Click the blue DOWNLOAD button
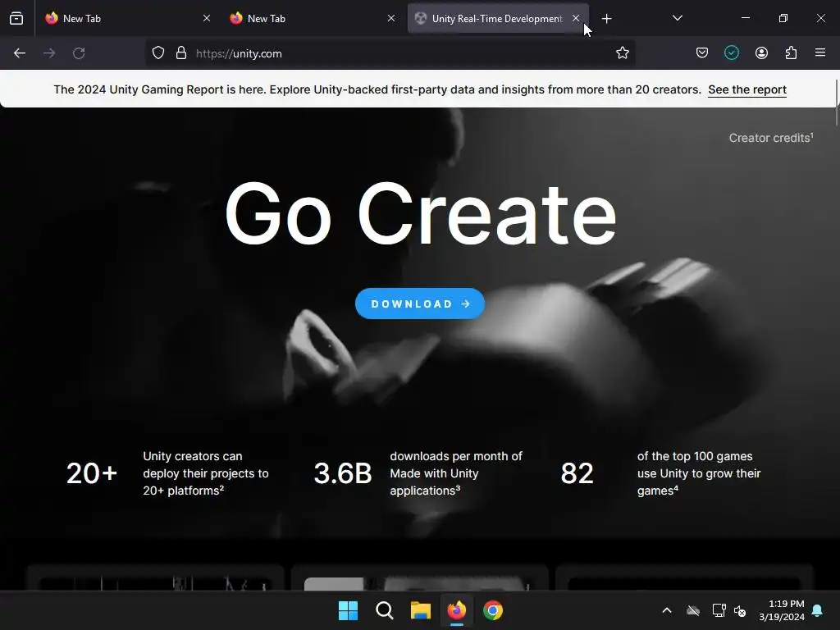The width and height of the screenshot is (840, 630). click(420, 304)
